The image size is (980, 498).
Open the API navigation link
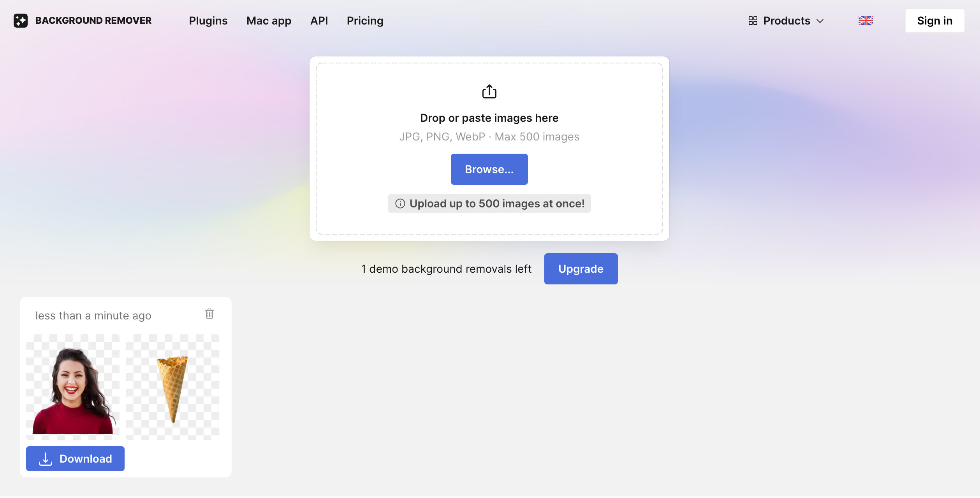tap(319, 21)
